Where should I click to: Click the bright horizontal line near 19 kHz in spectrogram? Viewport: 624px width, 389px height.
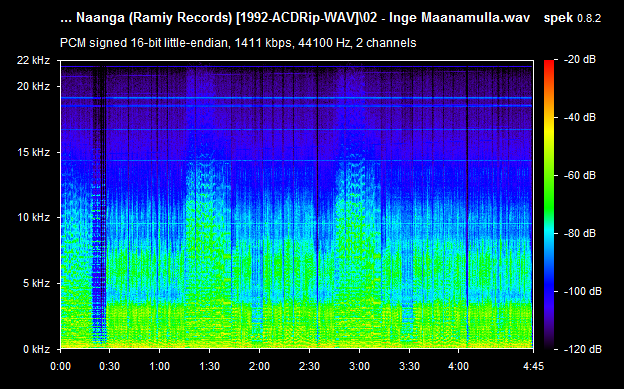pos(296,98)
